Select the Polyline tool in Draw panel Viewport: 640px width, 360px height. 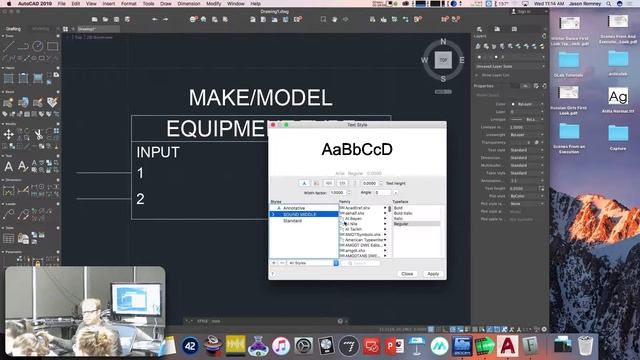pyautogui.click(x=23, y=46)
